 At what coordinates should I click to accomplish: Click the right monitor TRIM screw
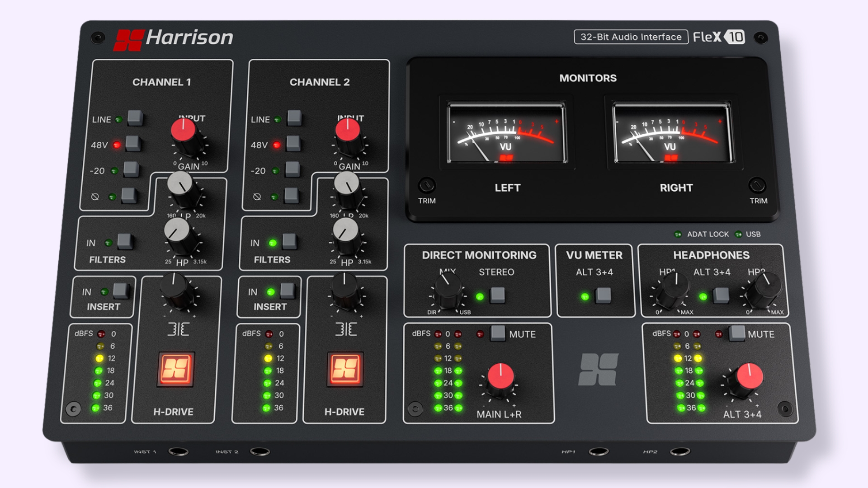click(x=757, y=185)
